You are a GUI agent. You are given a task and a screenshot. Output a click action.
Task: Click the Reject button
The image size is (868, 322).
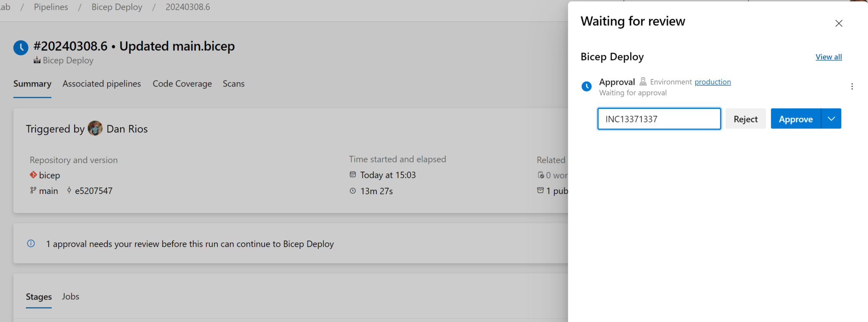(746, 119)
